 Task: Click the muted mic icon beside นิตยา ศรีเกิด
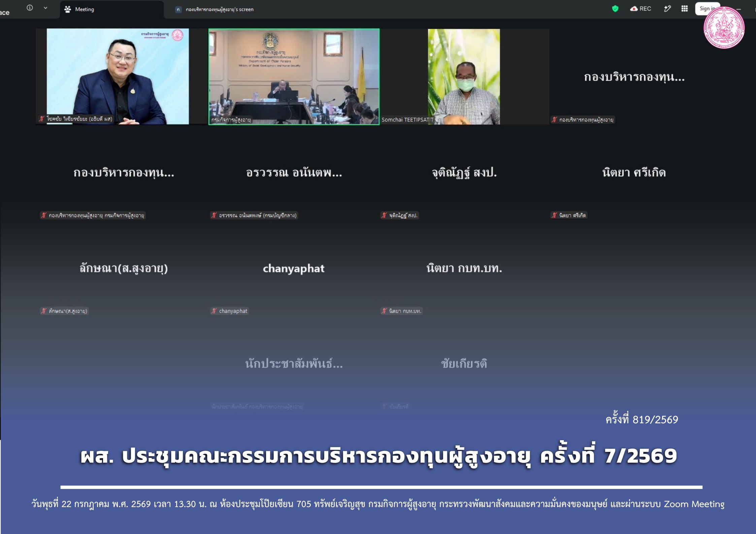coord(554,215)
